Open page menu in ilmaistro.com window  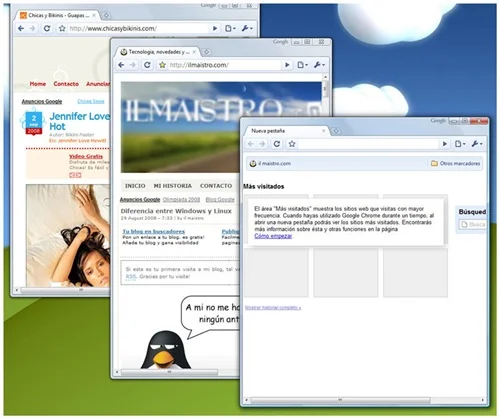(x=302, y=65)
